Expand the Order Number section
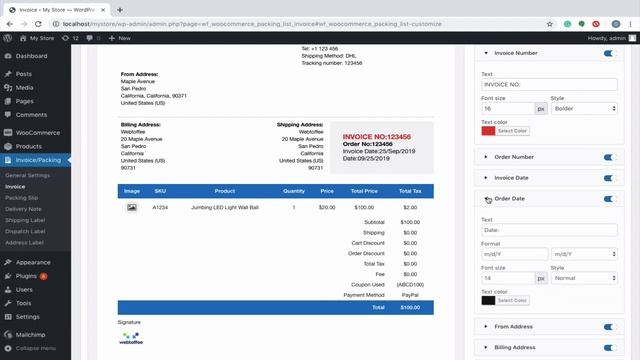Viewport: 640px width, 360px height. [486, 157]
